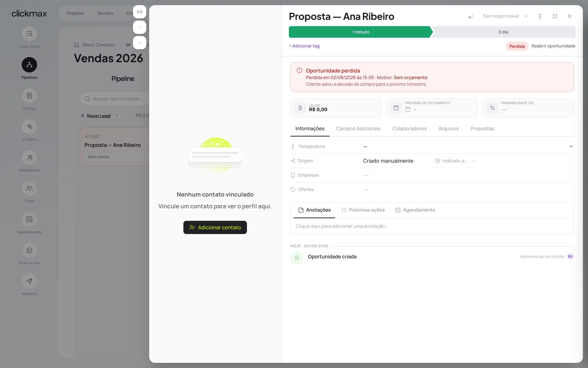Switch to the Campos Adicionais tab
The image size is (588, 368).
[358, 129]
